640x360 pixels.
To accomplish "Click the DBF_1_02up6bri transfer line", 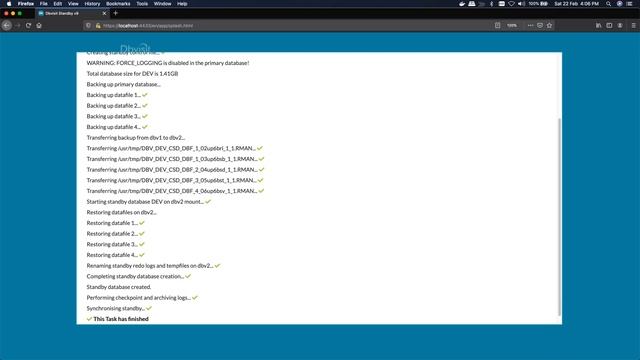I will (175, 148).
